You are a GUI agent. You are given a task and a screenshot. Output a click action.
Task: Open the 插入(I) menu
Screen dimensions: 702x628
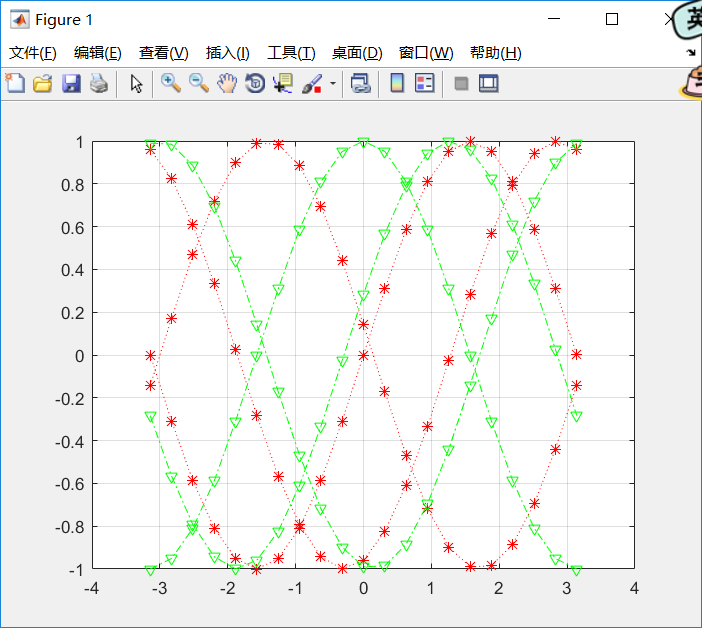pyautogui.click(x=227, y=53)
